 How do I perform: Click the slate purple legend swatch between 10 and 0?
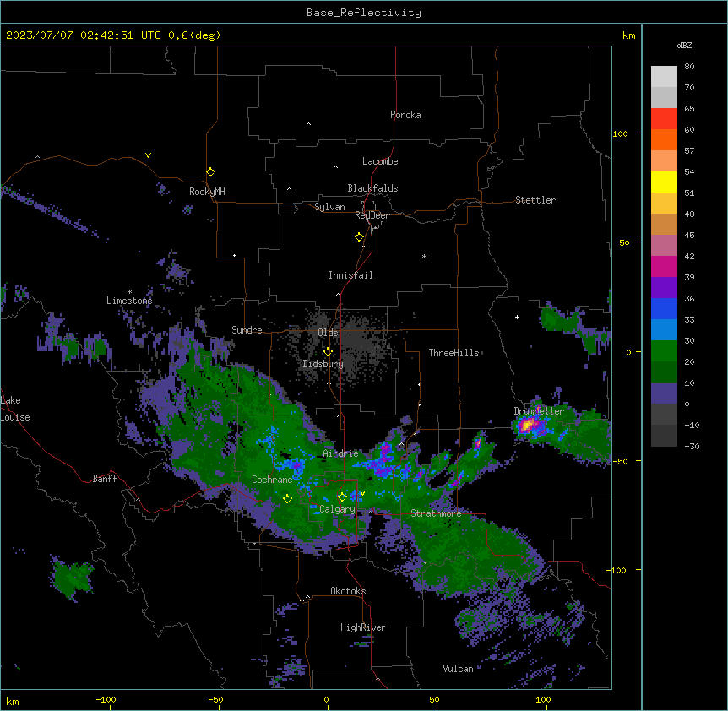664,393
